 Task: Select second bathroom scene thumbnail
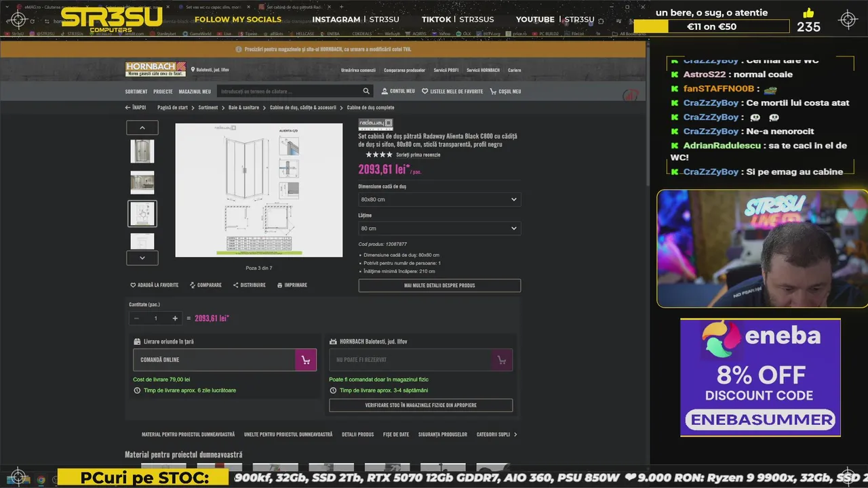tap(142, 182)
